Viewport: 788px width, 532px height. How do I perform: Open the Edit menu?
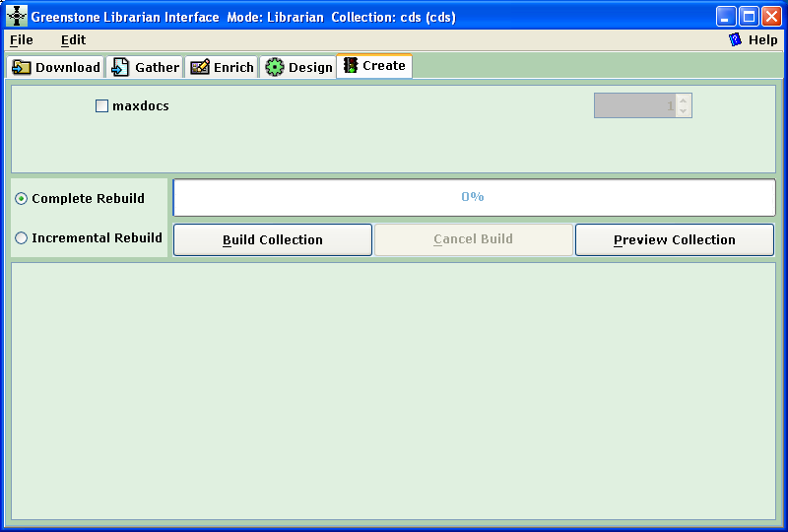pos(73,40)
